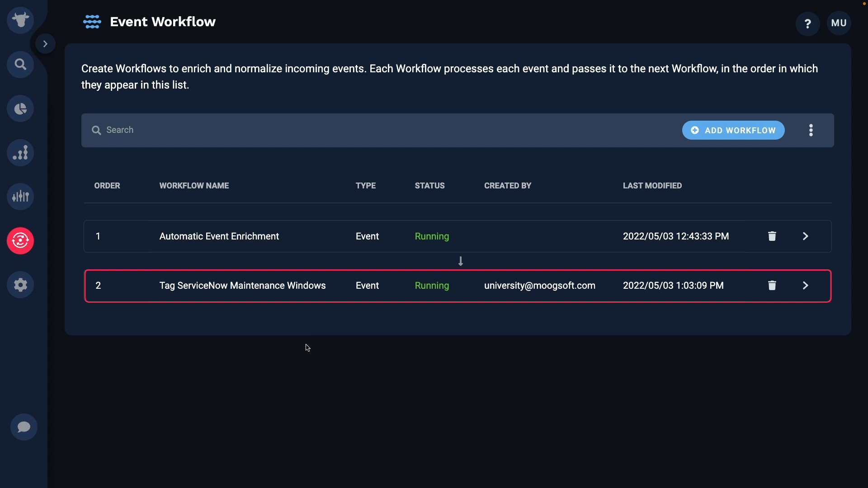Delete the Tag ServiceNow Maintenance Windows workflow
Screen dimensions: 868x488
pos(772,286)
